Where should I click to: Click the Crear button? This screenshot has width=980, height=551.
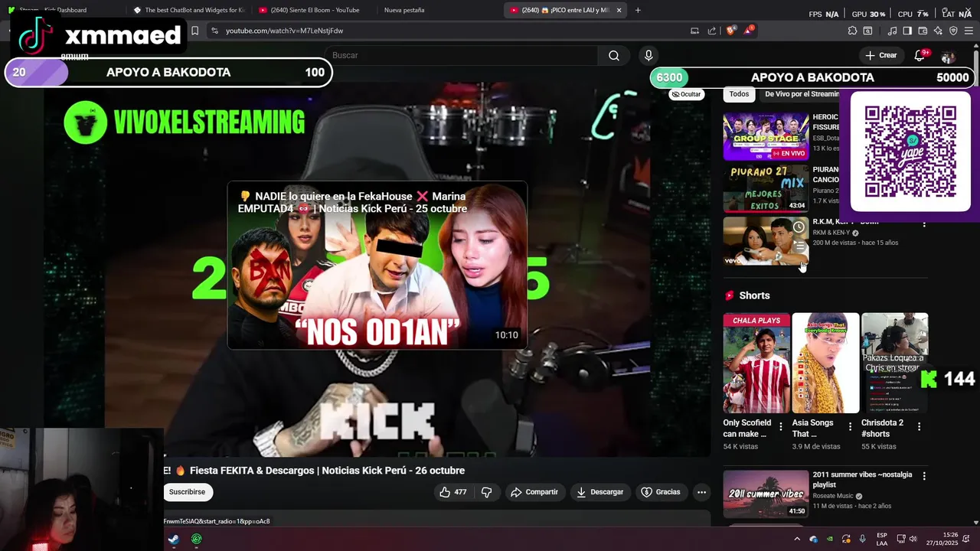880,55
